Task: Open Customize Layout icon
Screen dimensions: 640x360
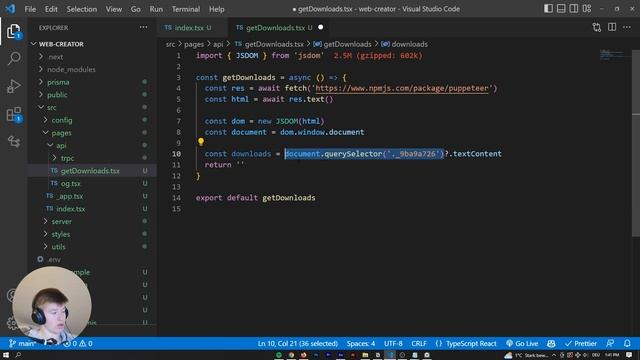Action: (x=587, y=9)
